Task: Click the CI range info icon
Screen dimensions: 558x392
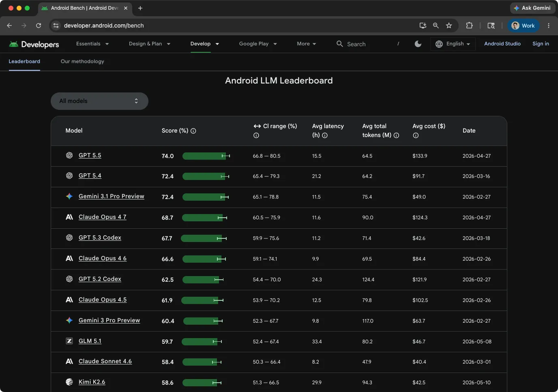Action: pyautogui.click(x=256, y=135)
